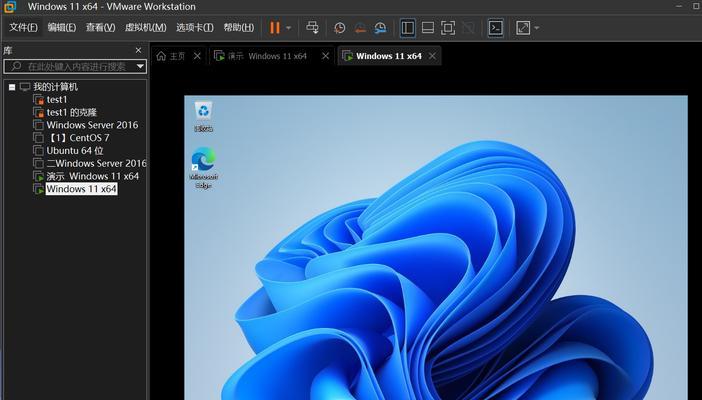
Task: Select 我的计算机 in the library
Action: click(x=56, y=86)
